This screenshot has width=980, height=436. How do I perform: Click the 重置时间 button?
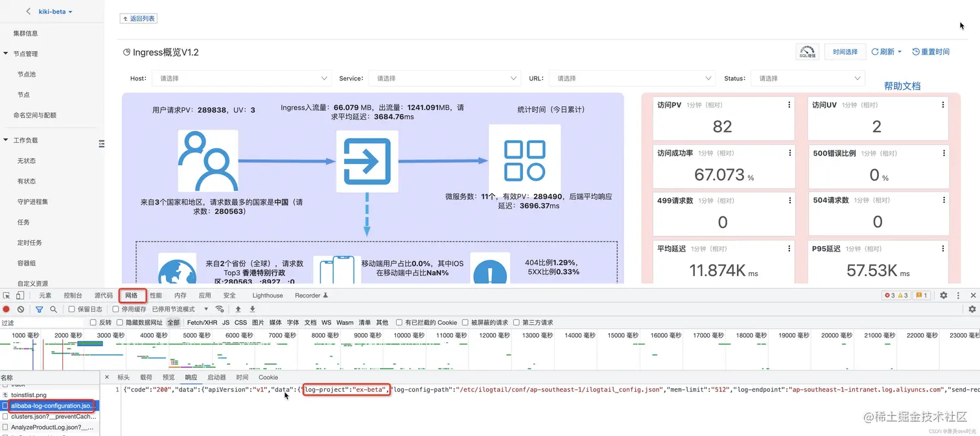coord(931,52)
